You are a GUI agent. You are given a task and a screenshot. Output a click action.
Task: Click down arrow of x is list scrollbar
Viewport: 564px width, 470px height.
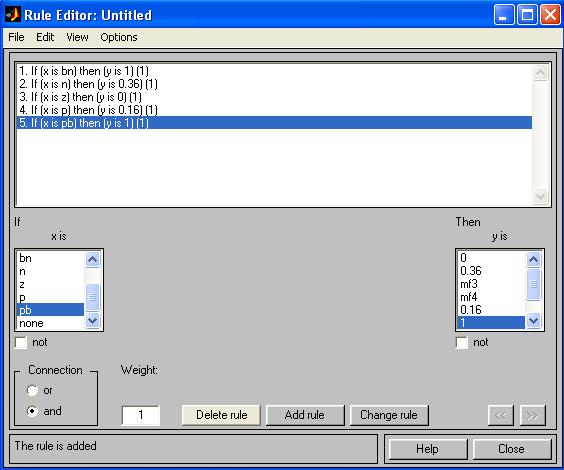coord(92,320)
